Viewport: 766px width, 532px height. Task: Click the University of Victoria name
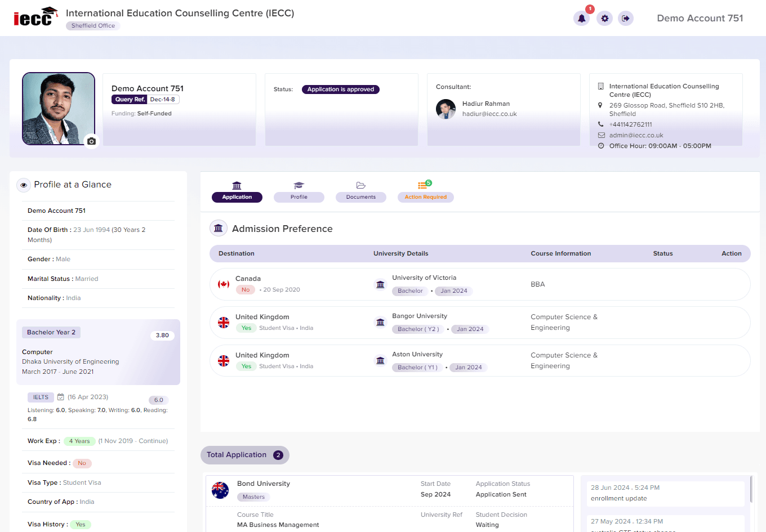coord(424,278)
